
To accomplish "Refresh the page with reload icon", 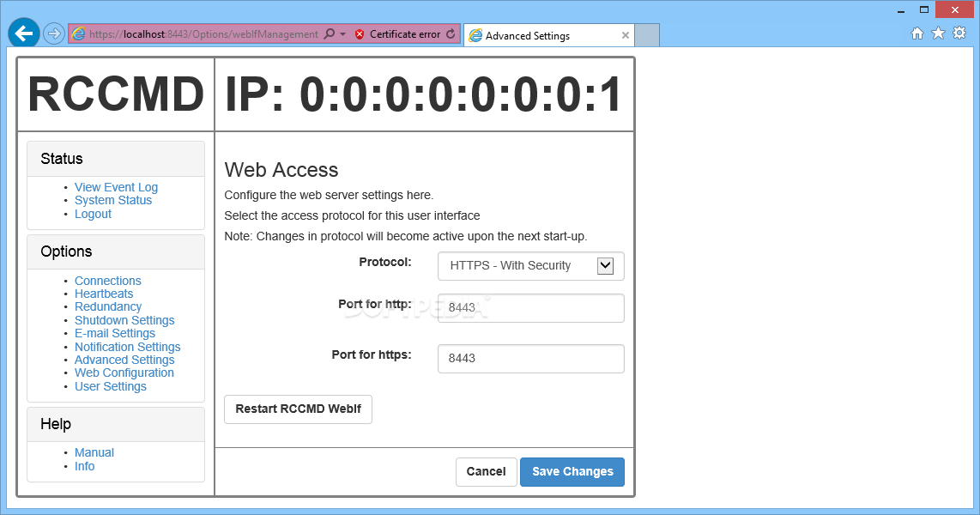I will [451, 33].
